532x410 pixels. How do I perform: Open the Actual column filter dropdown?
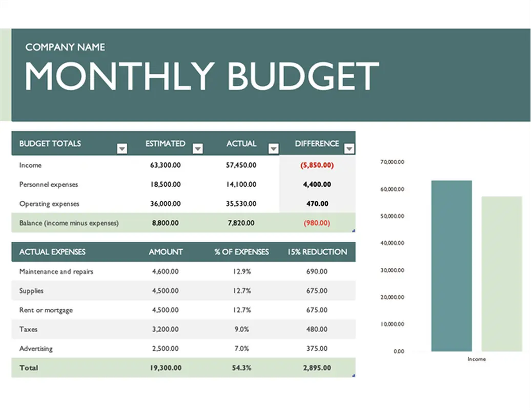click(273, 148)
